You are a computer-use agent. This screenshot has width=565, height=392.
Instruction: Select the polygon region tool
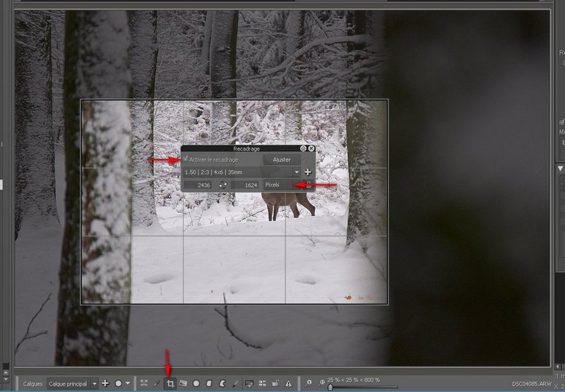tap(209, 384)
